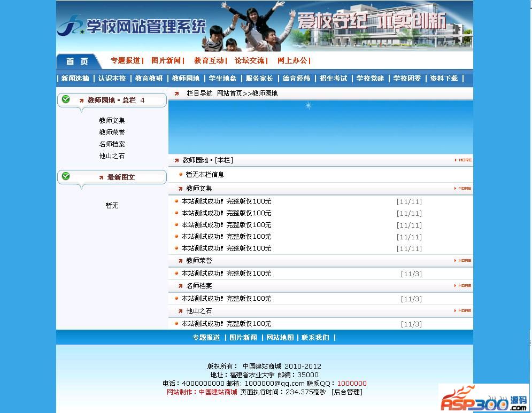532x413 pixels.
Task: Select 他山之石 in the left sidebar list
Action: click(112, 156)
